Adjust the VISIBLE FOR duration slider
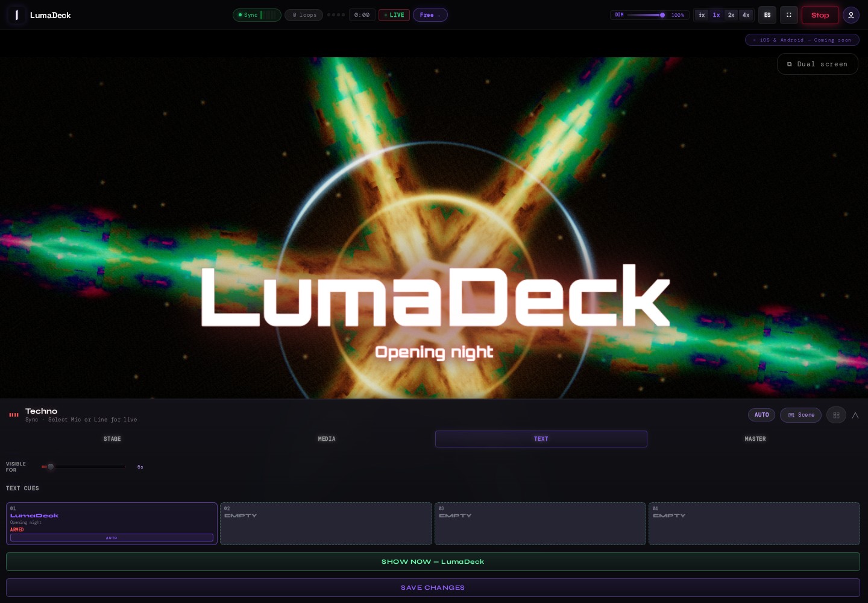This screenshot has width=868, height=603. point(83,467)
